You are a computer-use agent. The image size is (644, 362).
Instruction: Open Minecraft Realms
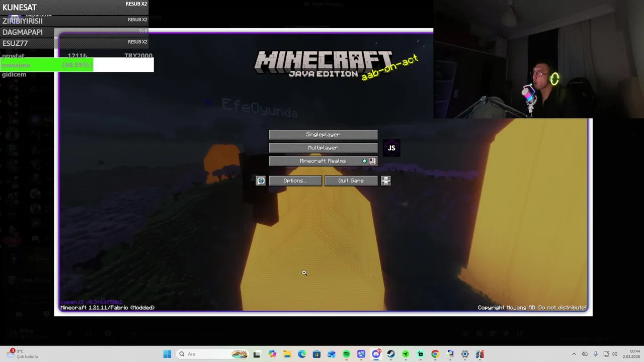coord(323,161)
